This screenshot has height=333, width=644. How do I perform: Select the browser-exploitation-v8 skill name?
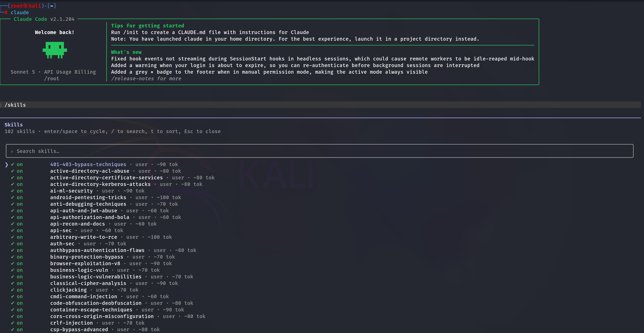(x=85, y=264)
